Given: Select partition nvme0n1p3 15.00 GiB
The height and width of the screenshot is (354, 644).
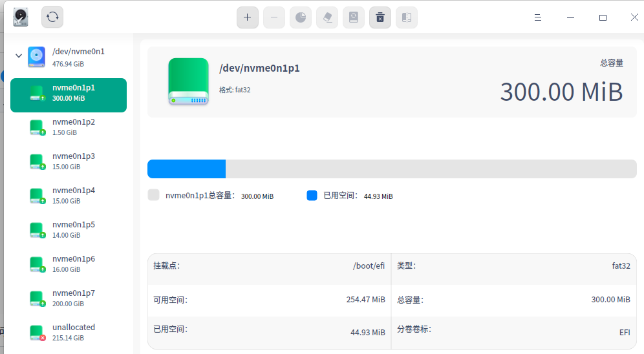Looking at the screenshot, I should click(69, 161).
